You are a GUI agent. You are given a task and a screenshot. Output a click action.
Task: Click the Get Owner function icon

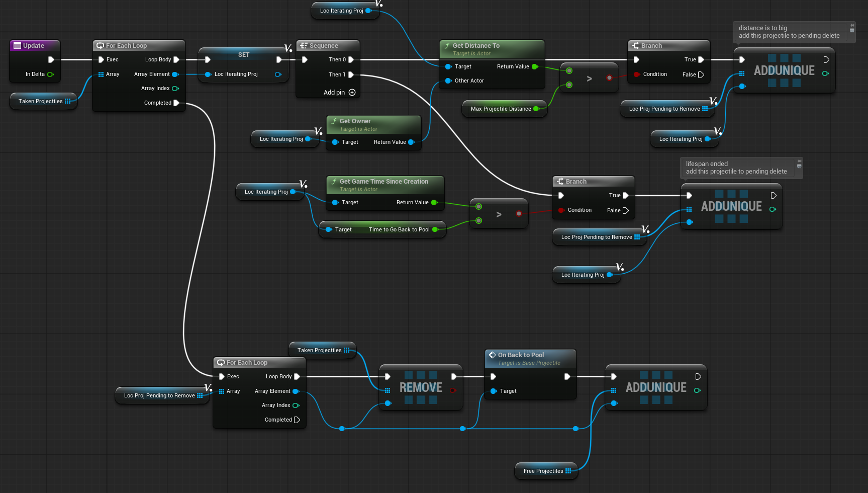[334, 121]
